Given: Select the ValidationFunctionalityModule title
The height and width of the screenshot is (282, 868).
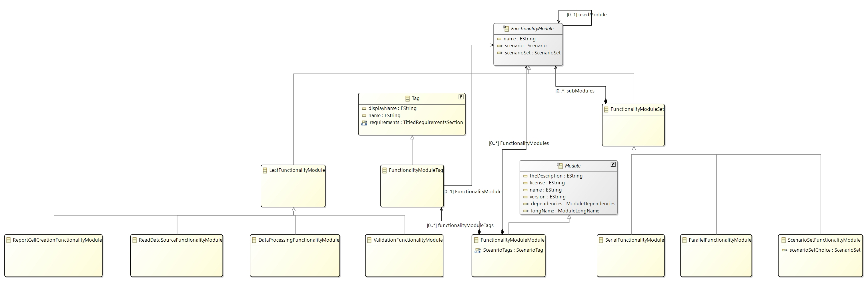Looking at the screenshot, I should click(x=408, y=240).
